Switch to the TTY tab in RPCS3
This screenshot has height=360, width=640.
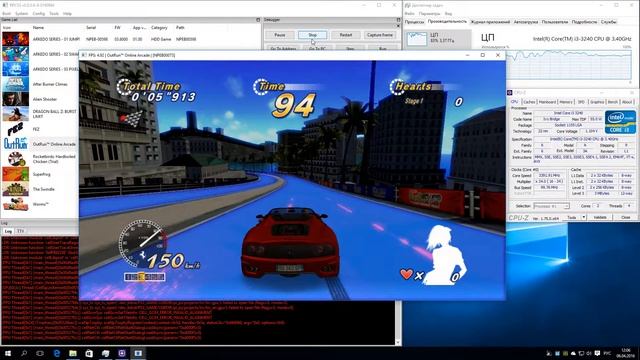(x=20, y=231)
